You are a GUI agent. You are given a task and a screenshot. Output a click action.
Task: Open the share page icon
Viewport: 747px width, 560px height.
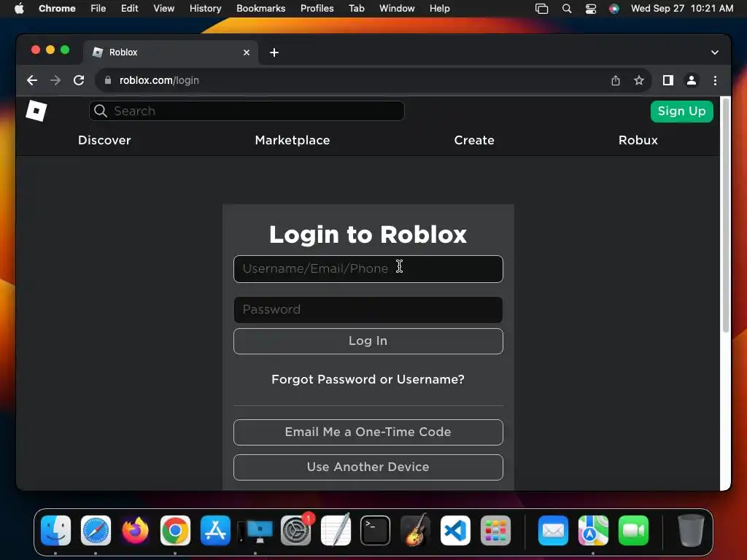[x=616, y=80]
